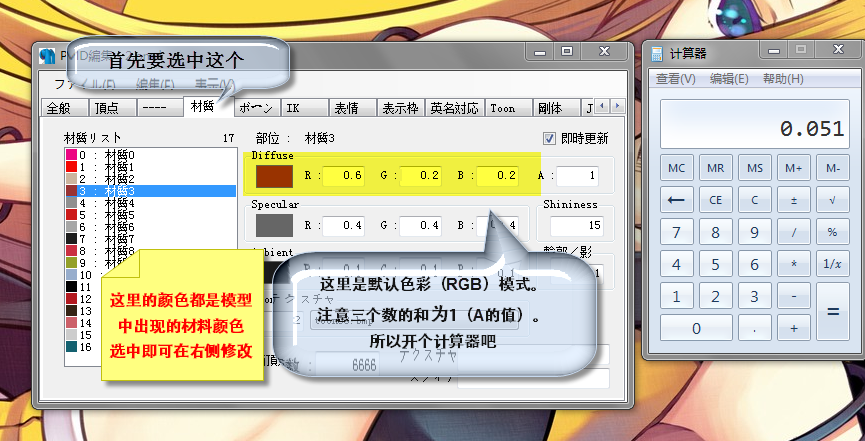Open the 剛体 tab
This screenshot has width=865, height=441.
(x=556, y=108)
